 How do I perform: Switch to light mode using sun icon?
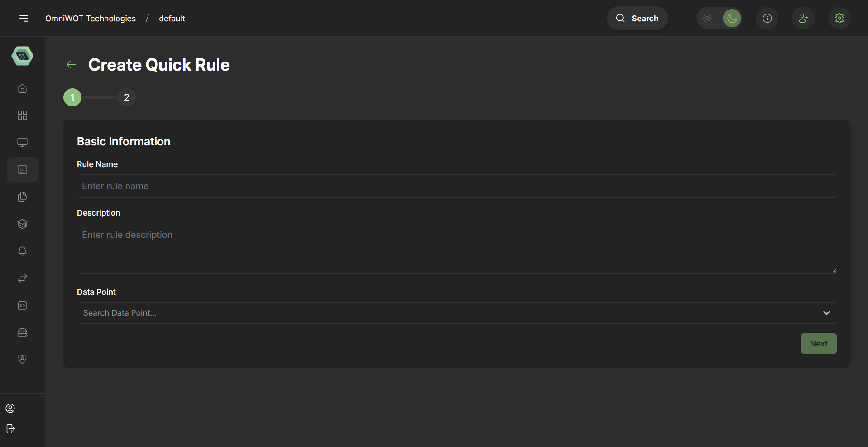pyautogui.click(x=707, y=18)
